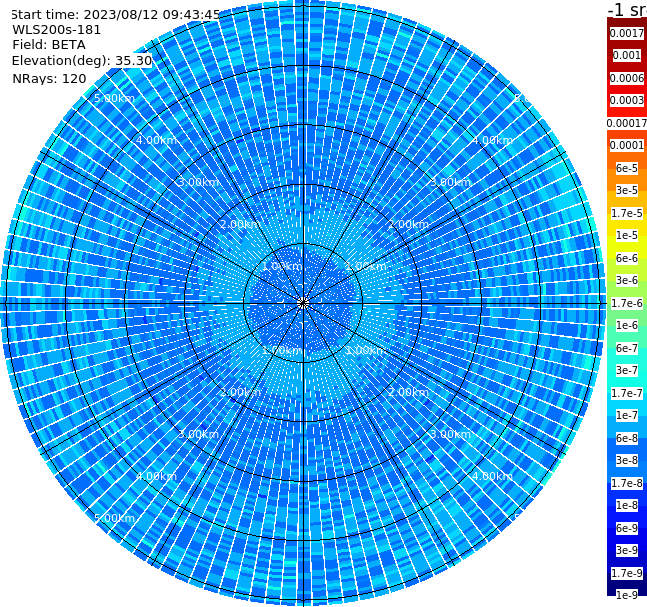Click the '3e-6' colorbar label
Image resolution: width=647 pixels, height=607 pixels.
pos(627,280)
